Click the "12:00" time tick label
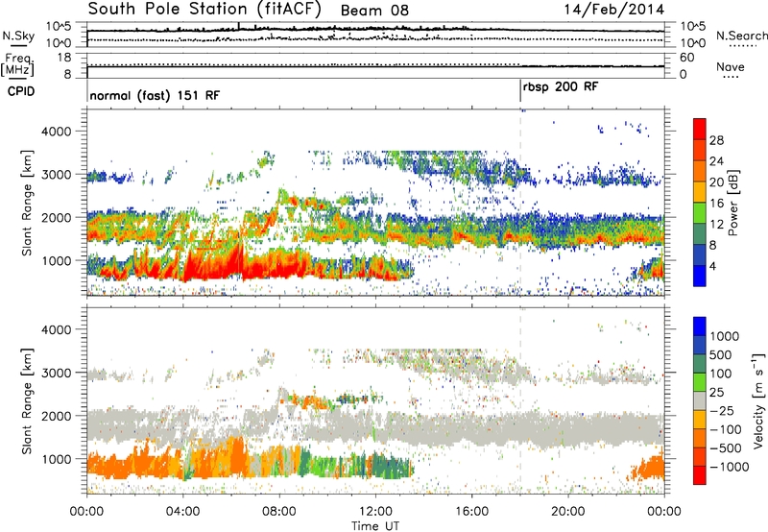The width and height of the screenshot is (768, 532). (x=375, y=512)
